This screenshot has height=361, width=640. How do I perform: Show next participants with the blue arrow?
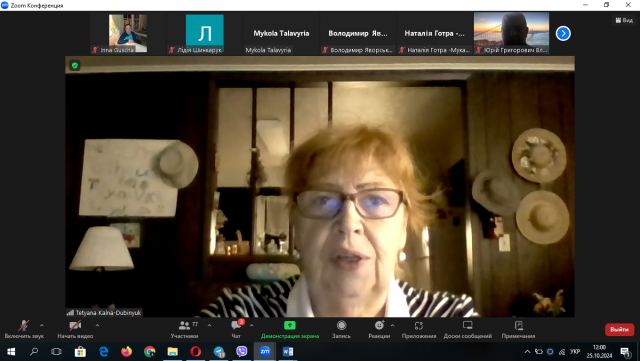tap(563, 33)
